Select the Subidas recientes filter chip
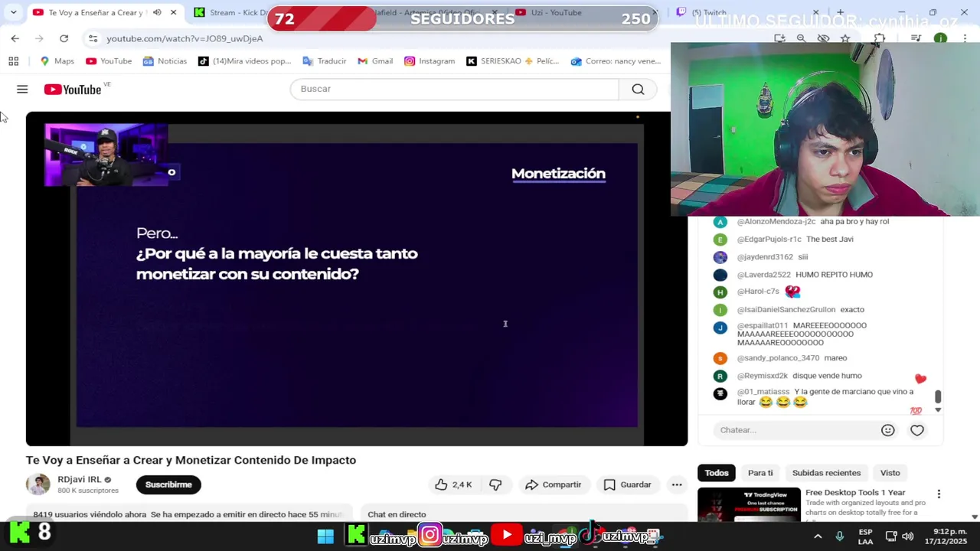 point(826,473)
